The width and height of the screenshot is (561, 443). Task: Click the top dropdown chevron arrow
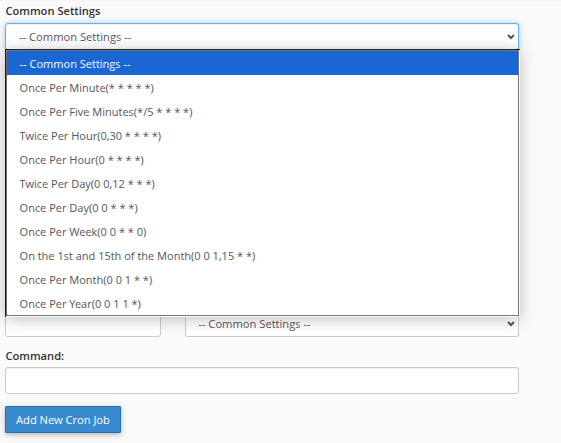[511, 36]
